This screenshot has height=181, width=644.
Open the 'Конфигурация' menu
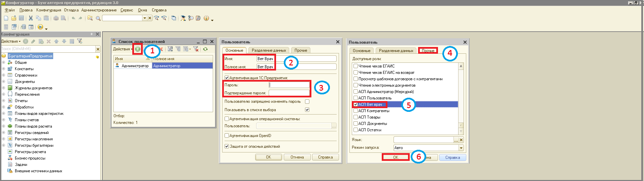coord(49,10)
